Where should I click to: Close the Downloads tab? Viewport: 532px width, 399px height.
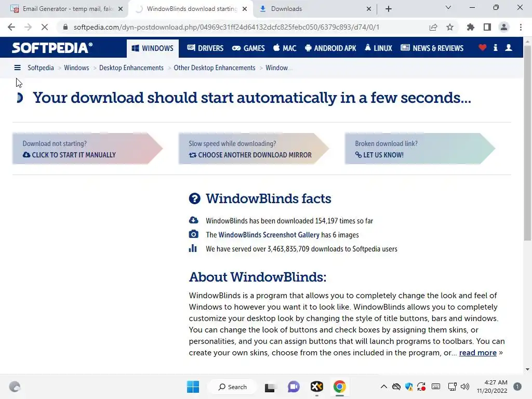tap(369, 9)
